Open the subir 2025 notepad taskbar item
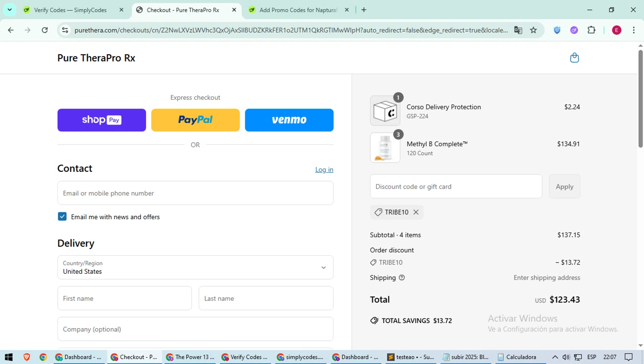 [x=466, y=357]
